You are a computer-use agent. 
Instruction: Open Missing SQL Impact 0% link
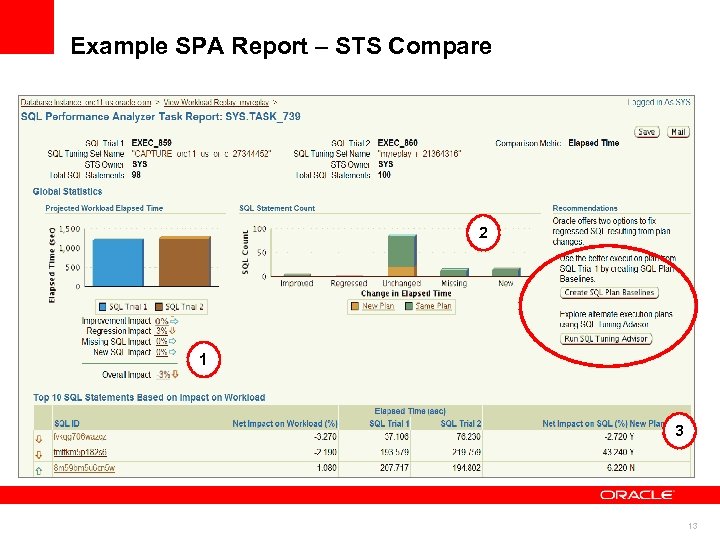(x=161, y=342)
